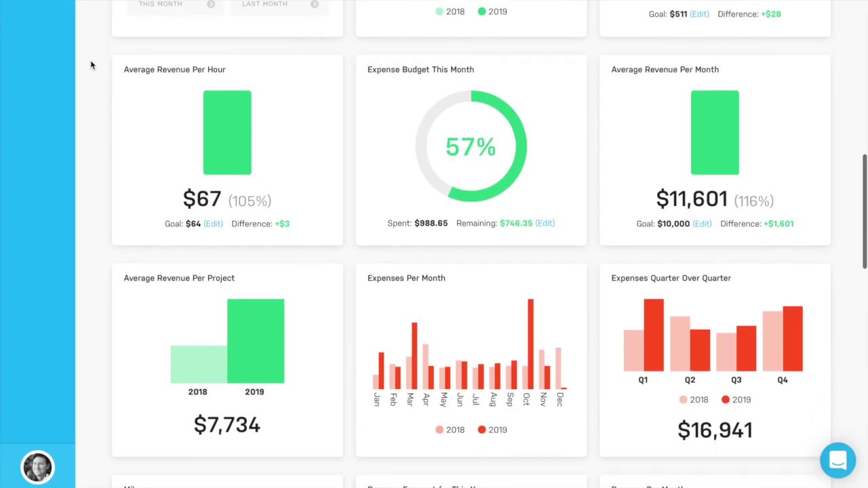Click the green bar in Average Revenue Per Month

coord(715,132)
